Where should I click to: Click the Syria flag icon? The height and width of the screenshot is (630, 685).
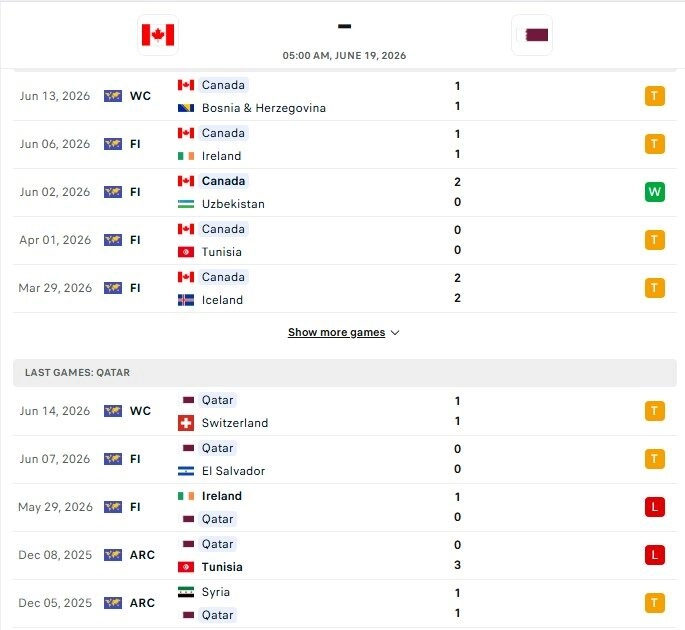coord(186,592)
